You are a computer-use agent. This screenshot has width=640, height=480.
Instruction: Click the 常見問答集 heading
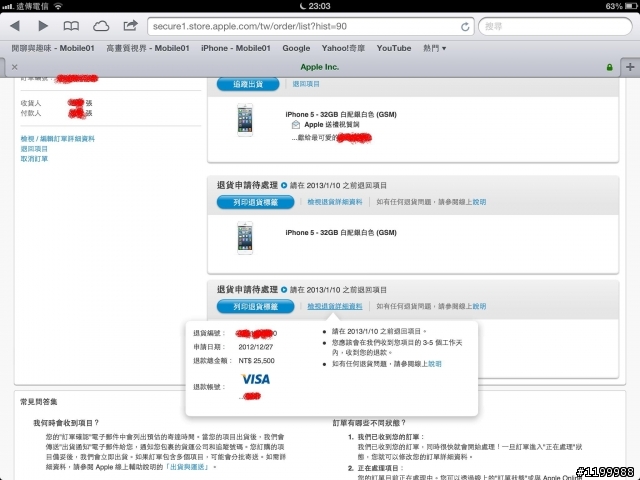click(x=38, y=402)
